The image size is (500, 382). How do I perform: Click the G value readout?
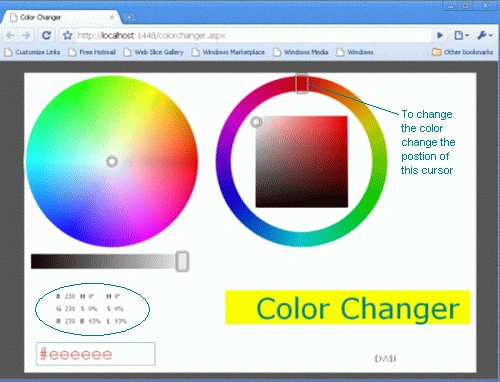(66, 309)
